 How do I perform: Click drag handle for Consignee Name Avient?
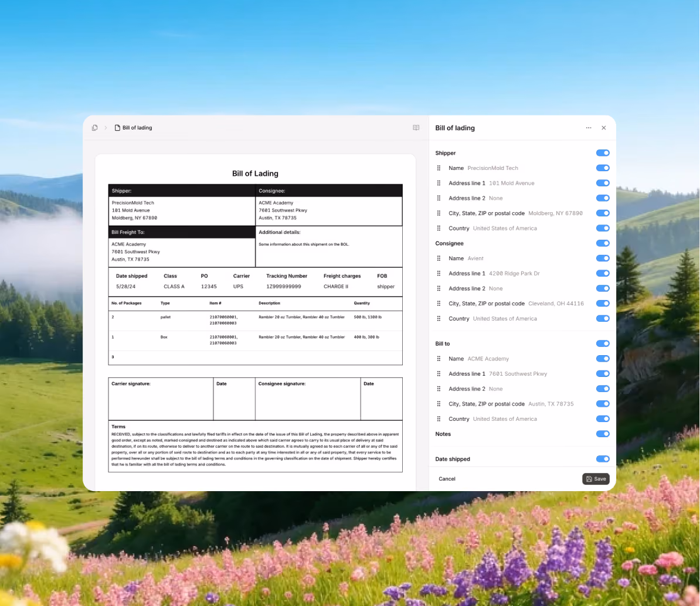pyautogui.click(x=439, y=258)
